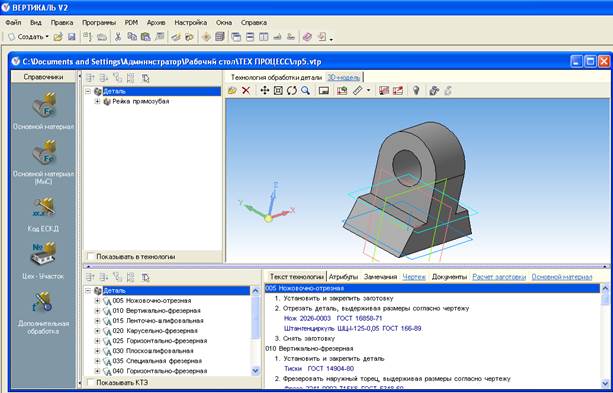Switch to the Текст технологии tab
Image resolution: width=613 pixels, height=393 pixels.
(296, 277)
